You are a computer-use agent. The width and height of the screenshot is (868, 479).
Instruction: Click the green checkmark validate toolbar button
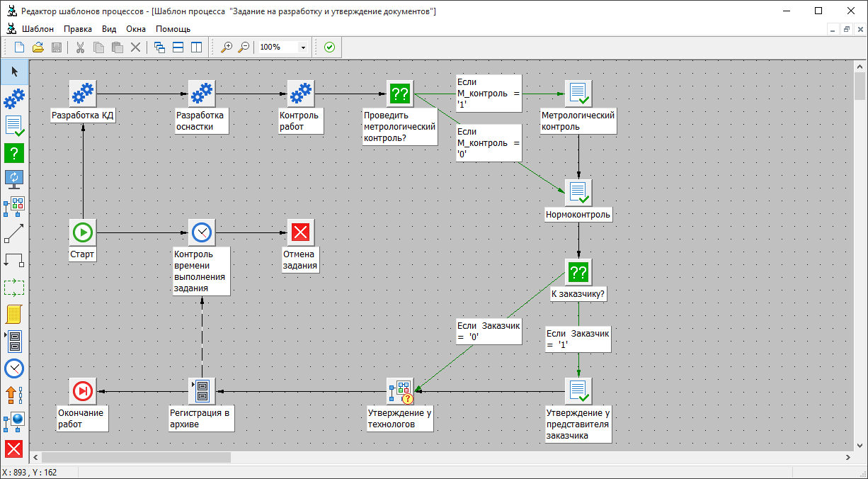(329, 47)
